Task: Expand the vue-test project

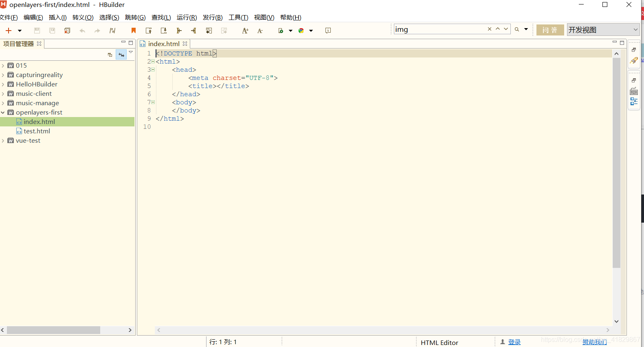Action: (3, 141)
